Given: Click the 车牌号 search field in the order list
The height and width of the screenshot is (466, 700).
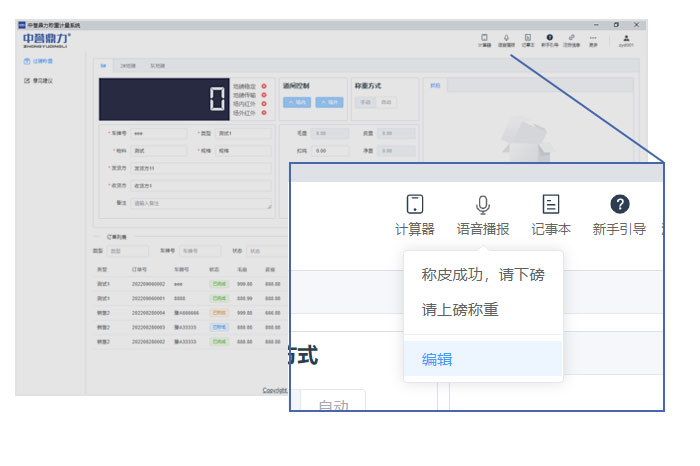Looking at the screenshot, I should (199, 251).
